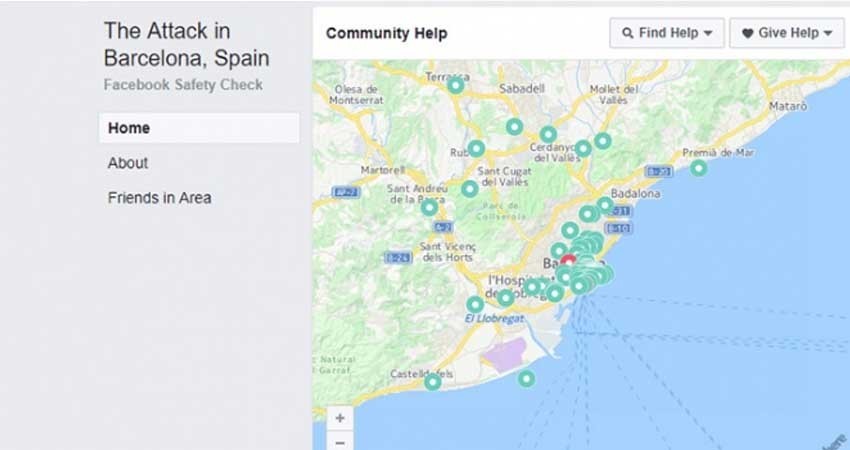The image size is (850, 450).
Task: Click The Attack in Barcelona, Spain title
Action: coord(186,44)
